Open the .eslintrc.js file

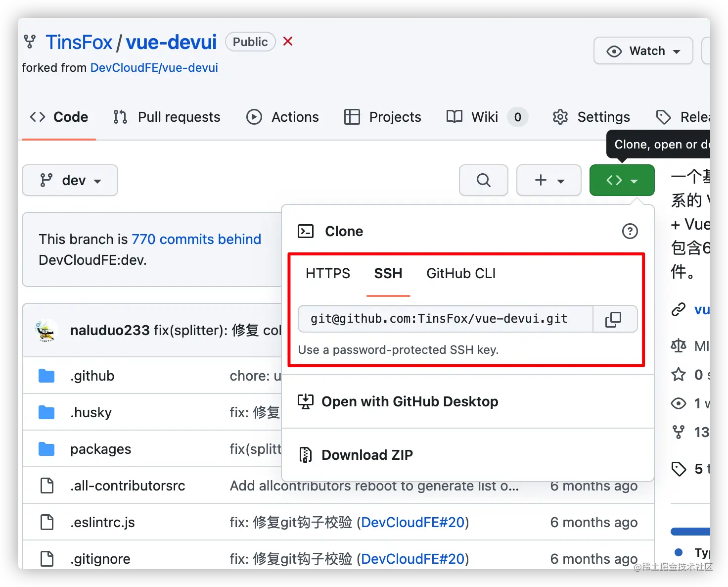[x=102, y=522]
